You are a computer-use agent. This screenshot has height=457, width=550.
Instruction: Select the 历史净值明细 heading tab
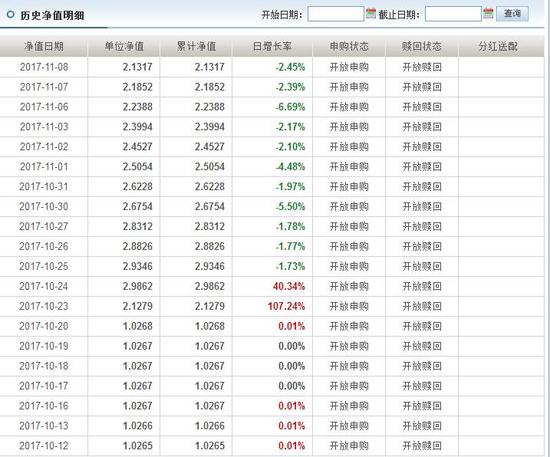coord(52,15)
